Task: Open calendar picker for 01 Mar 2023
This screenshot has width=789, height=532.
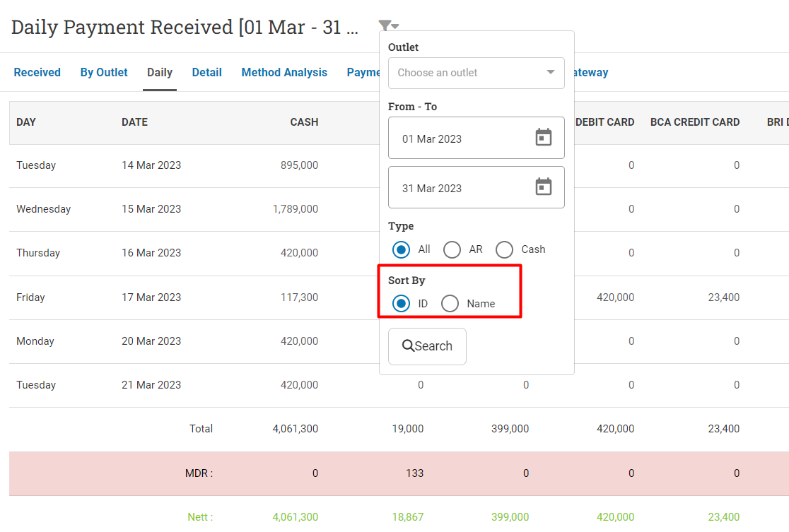Action: pos(544,137)
